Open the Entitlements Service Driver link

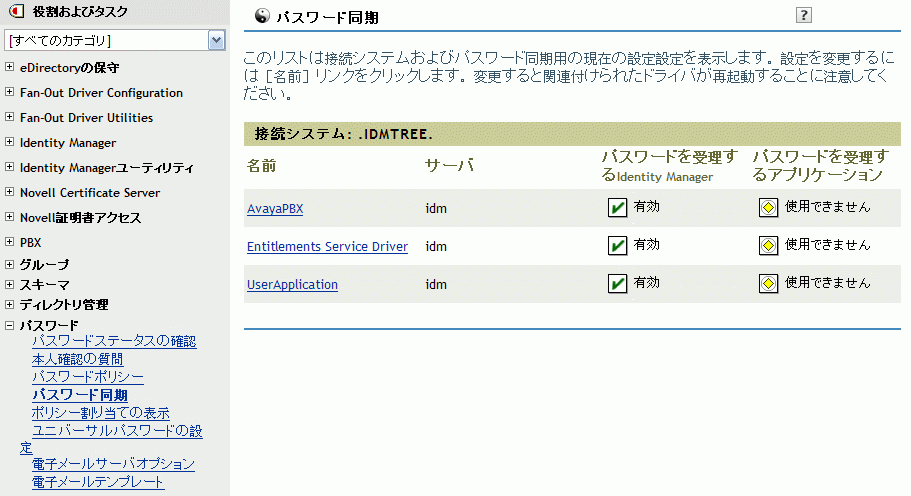327,246
